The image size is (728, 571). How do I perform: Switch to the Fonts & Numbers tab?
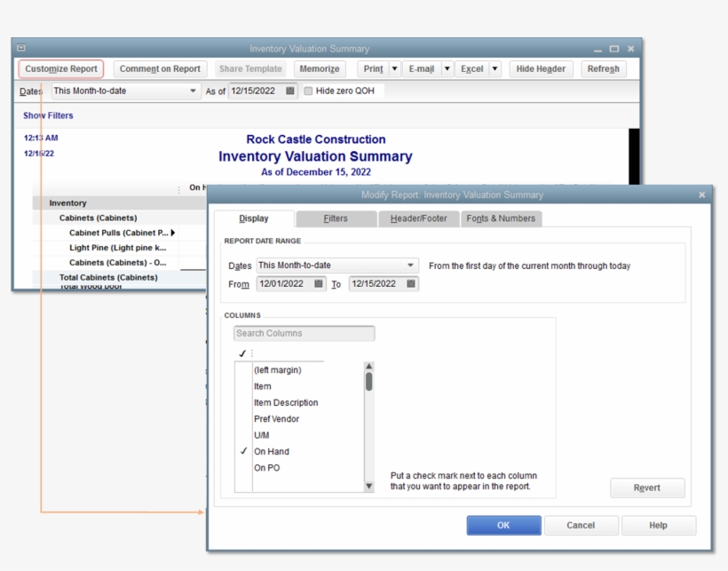pos(501,218)
